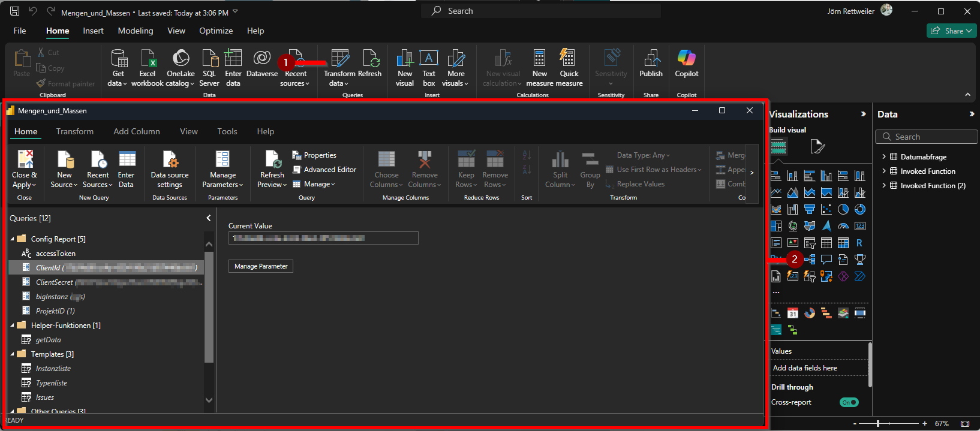Click New measure in Calculations group
Screen dimensions: 980x431
[x=540, y=68]
